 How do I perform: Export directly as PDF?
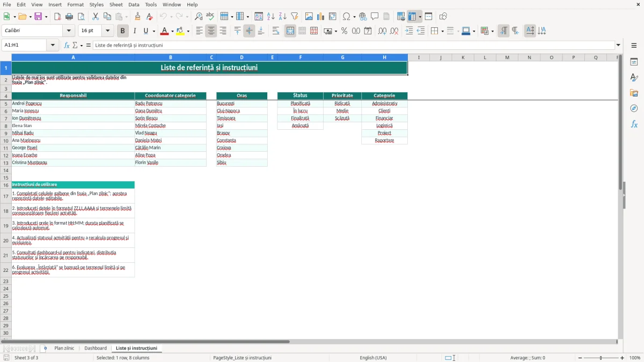tap(57, 17)
